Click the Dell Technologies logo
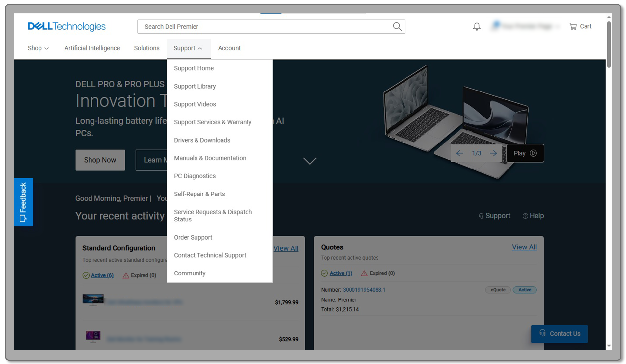The image size is (626, 364). tap(67, 26)
